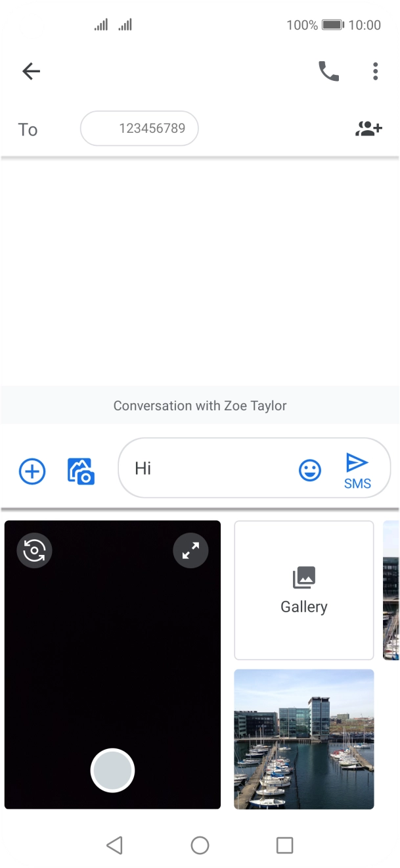400x868 pixels.
Task: Call the contact using phone icon
Action: (x=328, y=71)
